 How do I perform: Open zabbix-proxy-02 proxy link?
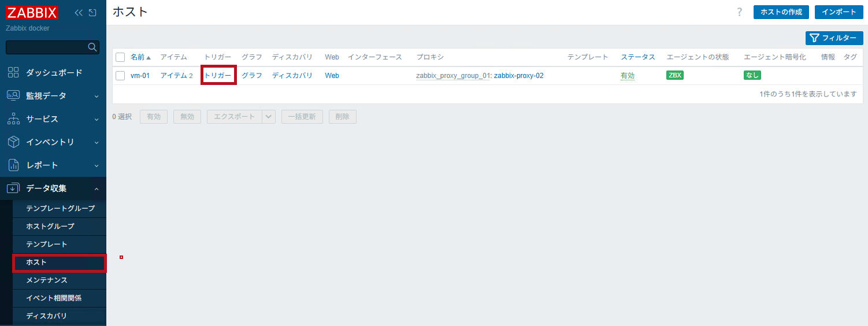click(x=518, y=76)
